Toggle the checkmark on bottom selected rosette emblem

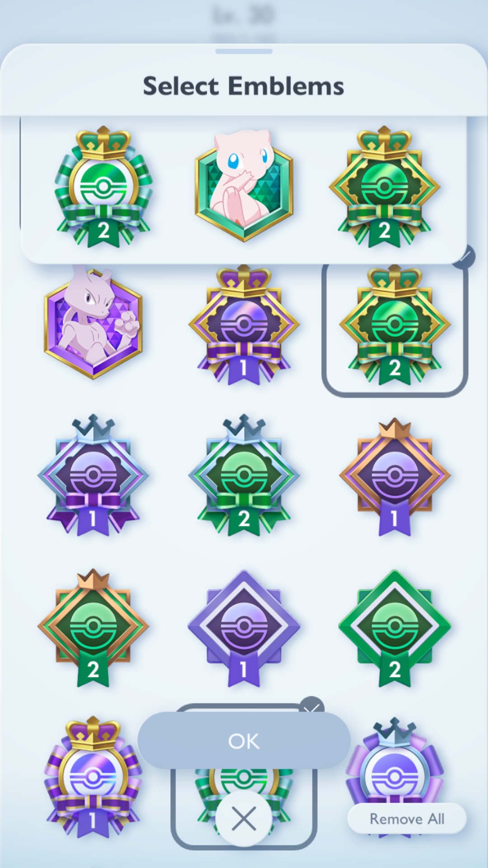[x=312, y=706]
